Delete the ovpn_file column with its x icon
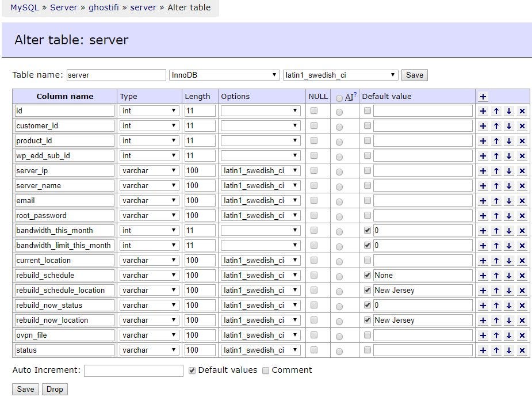 pos(522,335)
